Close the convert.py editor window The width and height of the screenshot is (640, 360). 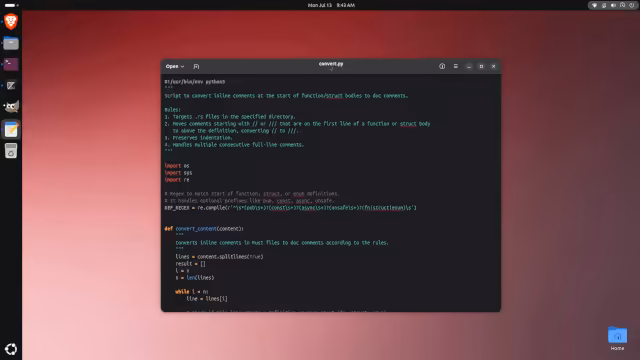pos(493,66)
